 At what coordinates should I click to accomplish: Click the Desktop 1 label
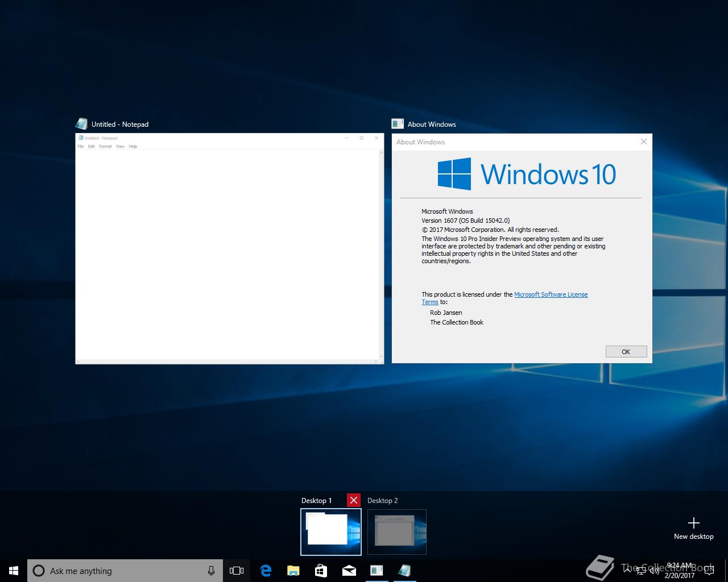tap(316, 501)
